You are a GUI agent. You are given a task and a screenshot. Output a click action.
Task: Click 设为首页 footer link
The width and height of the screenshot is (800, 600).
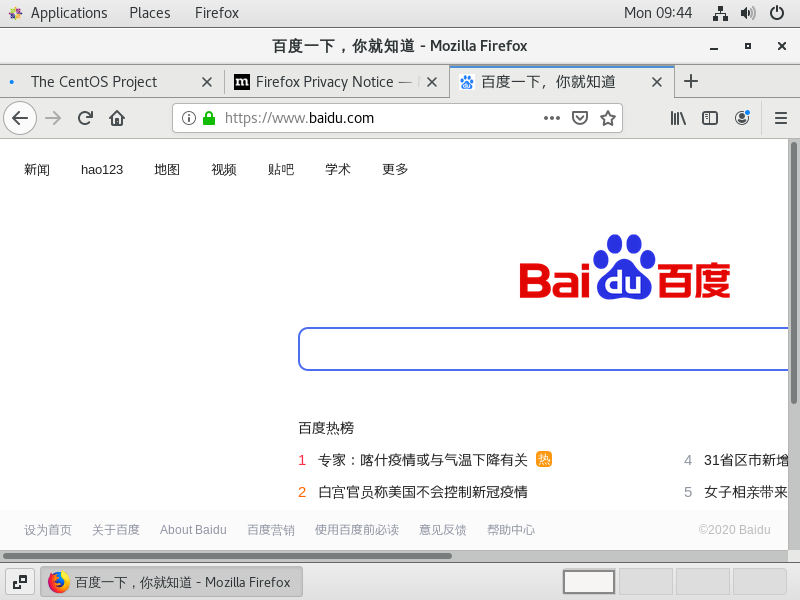[48, 530]
